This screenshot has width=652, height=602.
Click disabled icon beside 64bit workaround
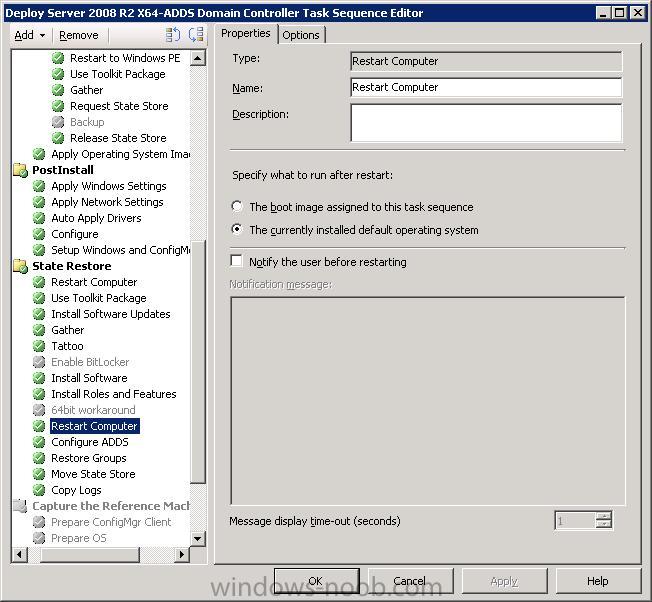tap(39, 410)
